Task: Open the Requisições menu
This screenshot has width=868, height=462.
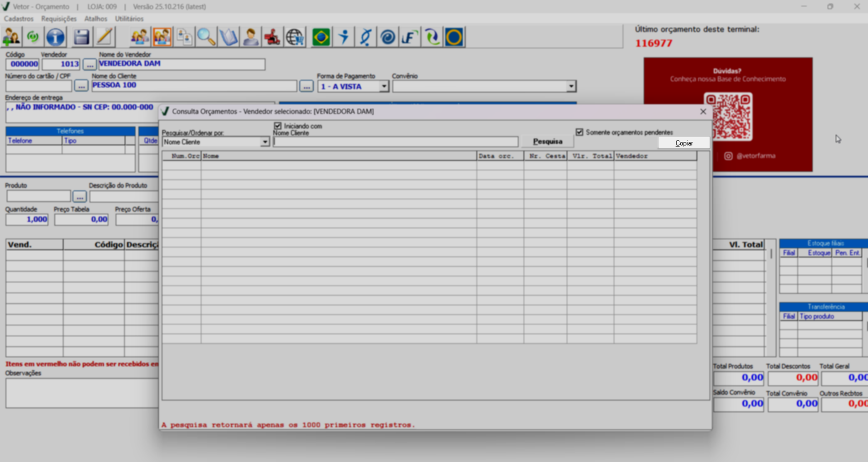Action: tap(59, 19)
